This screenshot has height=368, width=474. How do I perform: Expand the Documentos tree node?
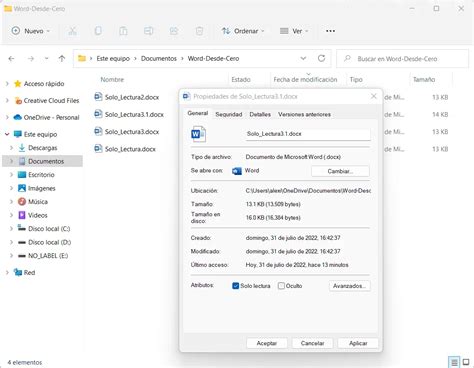coord(11,161)
